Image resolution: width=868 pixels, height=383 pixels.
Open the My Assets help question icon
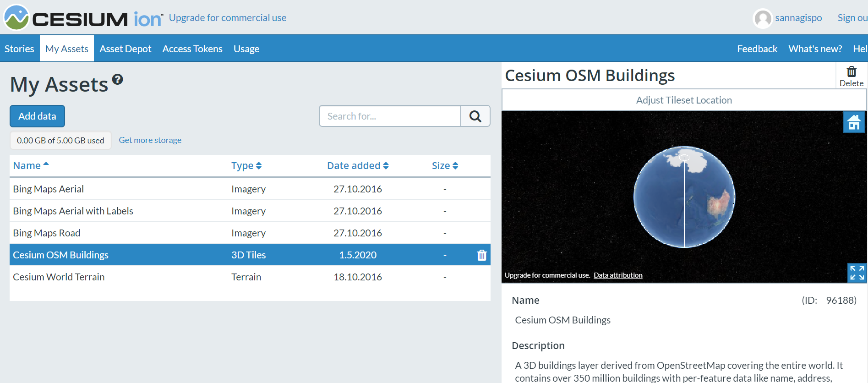(118, 80)
